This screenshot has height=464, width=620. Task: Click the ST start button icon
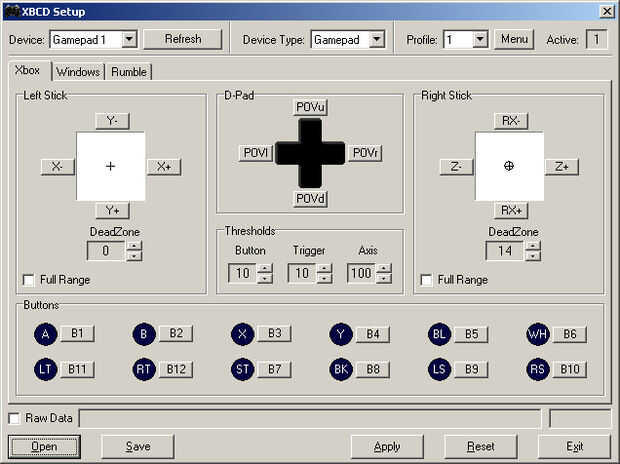point(242,369)
